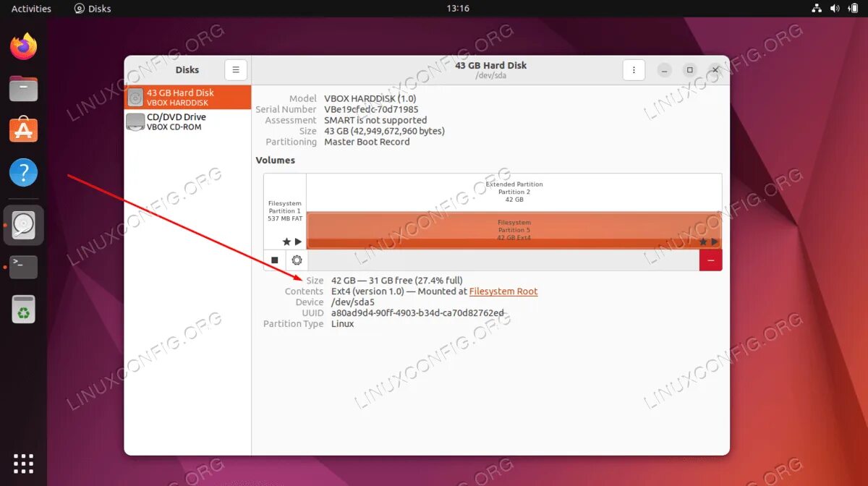The image size is (868, 486).
Task: Unmount the selected partition with stop button
Action: point(275,260)
